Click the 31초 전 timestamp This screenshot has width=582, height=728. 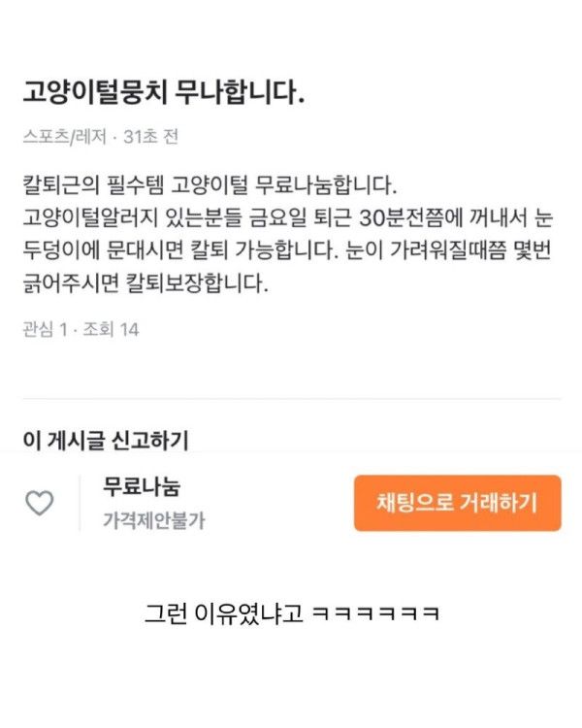pyautogui.click(x=151, y=137)
